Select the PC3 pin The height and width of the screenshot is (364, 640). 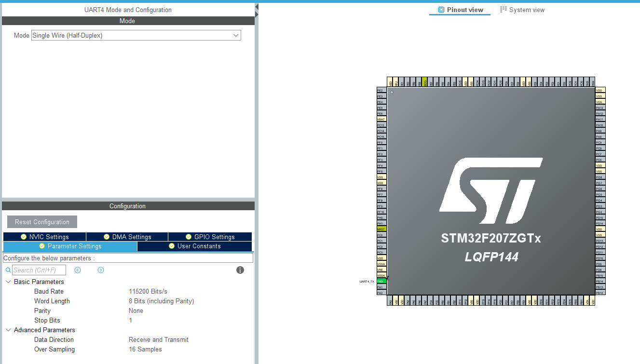381,252
